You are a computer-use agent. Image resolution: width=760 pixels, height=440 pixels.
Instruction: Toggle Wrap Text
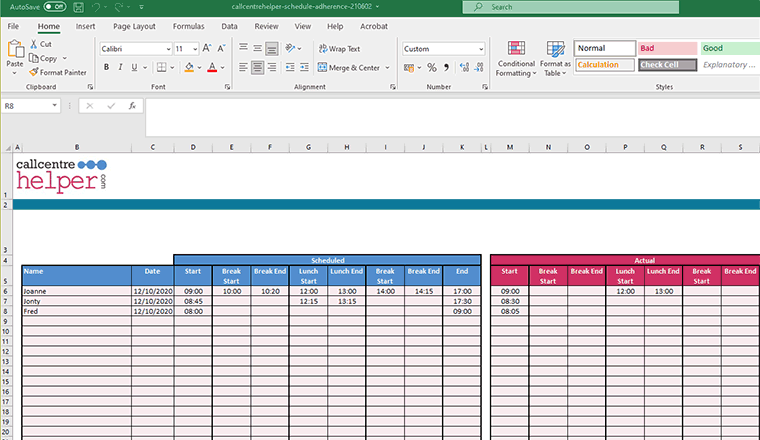click(x=339, y=48)
